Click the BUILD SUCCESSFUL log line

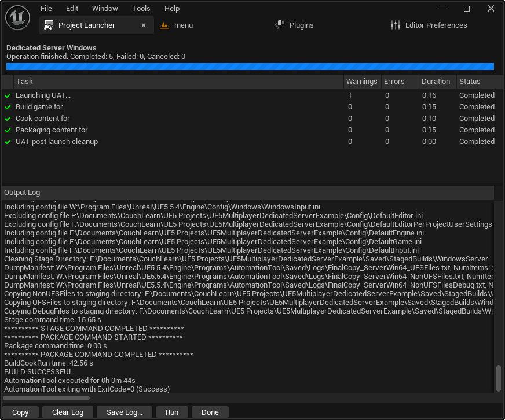click(38, 372)
